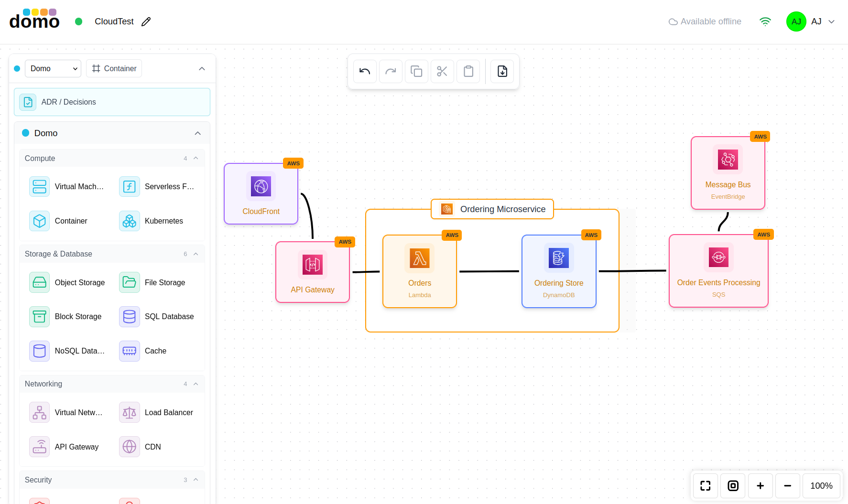Collapse the Domo section
The image size is (848, 504).
[198, 133]
